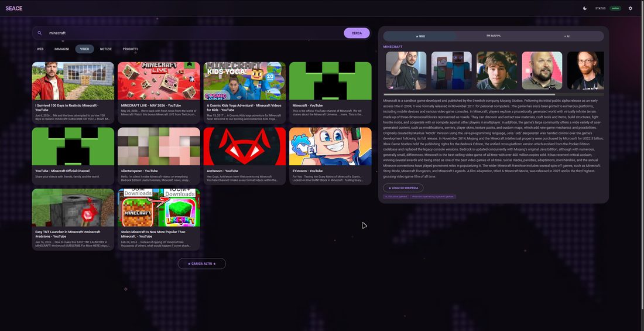The width and height of the screenshot is (644, 331).
Task: Switch to the WEB tab
Action: pyautogui.click(x=40, y=49)
